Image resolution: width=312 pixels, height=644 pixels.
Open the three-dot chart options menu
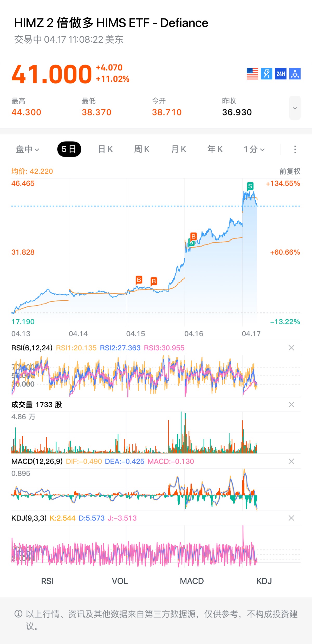295,149
